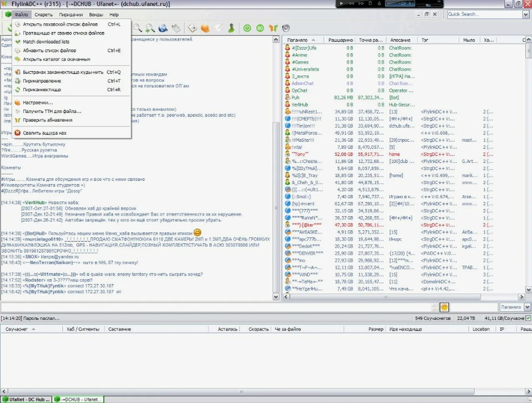The width and height of the screenshot is (532, 403).
Task: Sort the user list by the Расшарино column
Action: coord(340,41)
